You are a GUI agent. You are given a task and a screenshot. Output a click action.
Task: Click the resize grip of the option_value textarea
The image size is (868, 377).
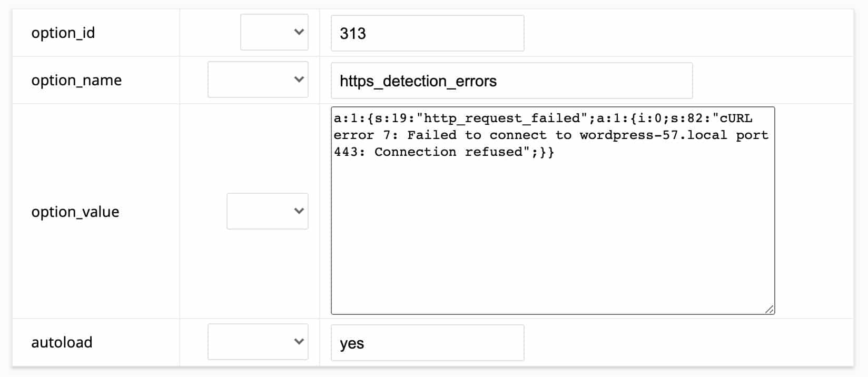(x=770, y=309)
